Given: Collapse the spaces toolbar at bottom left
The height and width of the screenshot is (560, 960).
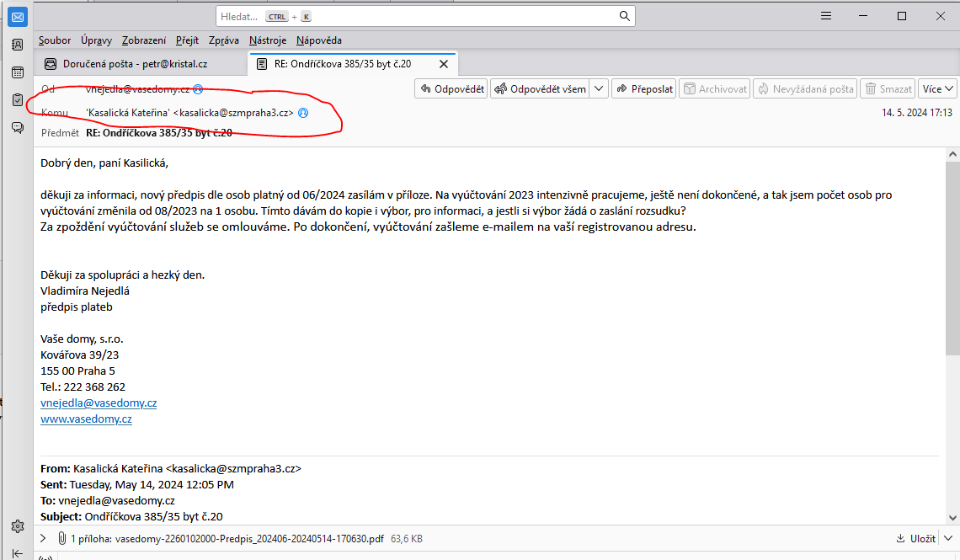Looking at the screenshot, I should [x=17, y=553].
